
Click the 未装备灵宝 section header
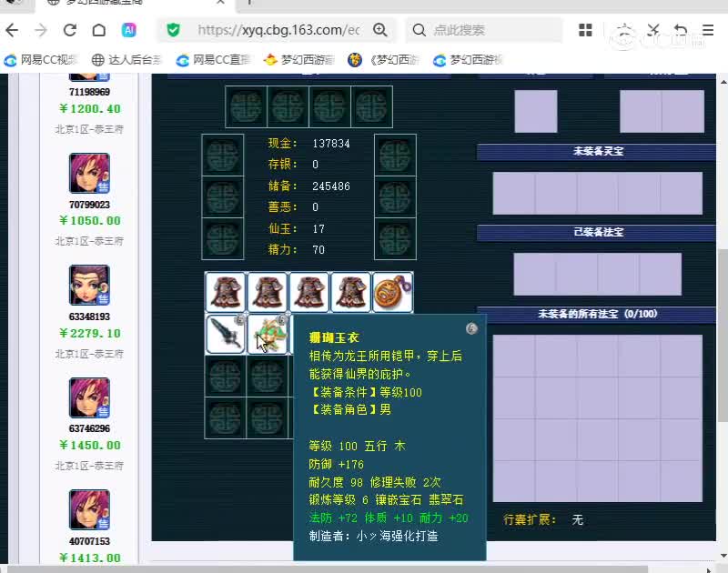pyautogui.click(x=597, y=151)
